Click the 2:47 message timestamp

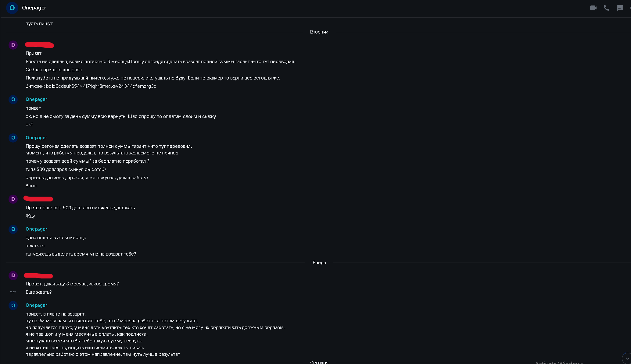click(x=13, y=292)
